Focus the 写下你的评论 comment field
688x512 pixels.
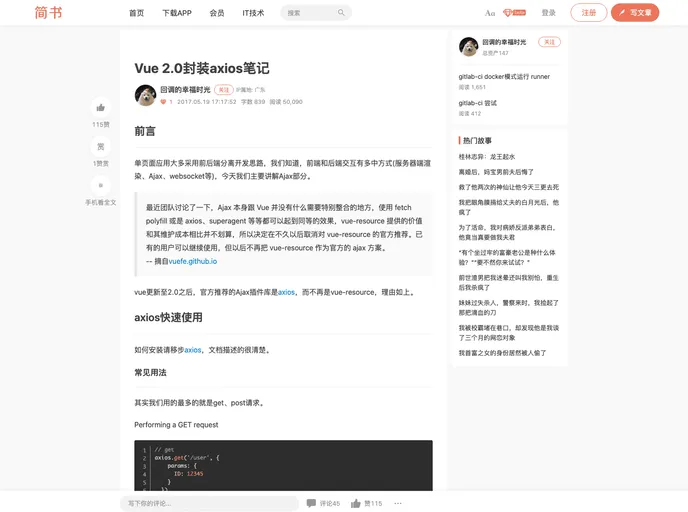[x=209, y=503]
